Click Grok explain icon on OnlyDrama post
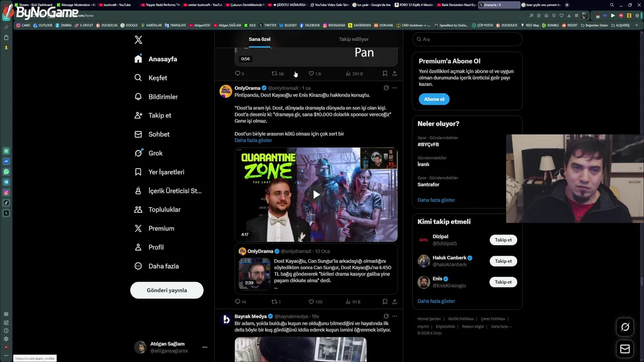 (386, 88)
